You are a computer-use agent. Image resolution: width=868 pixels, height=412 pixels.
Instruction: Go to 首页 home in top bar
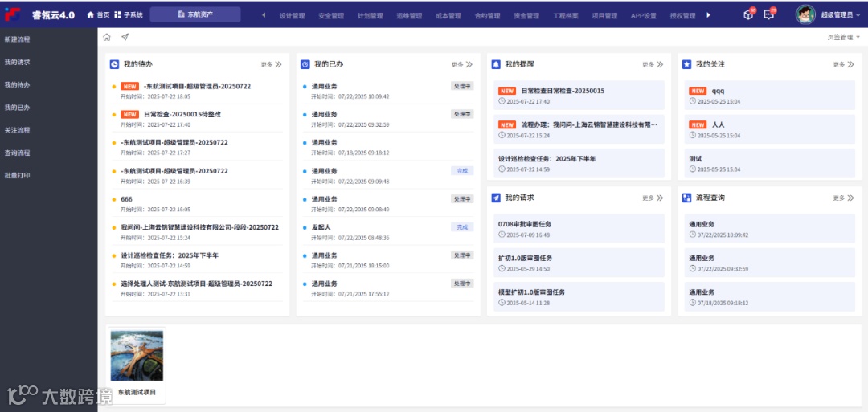98,15
